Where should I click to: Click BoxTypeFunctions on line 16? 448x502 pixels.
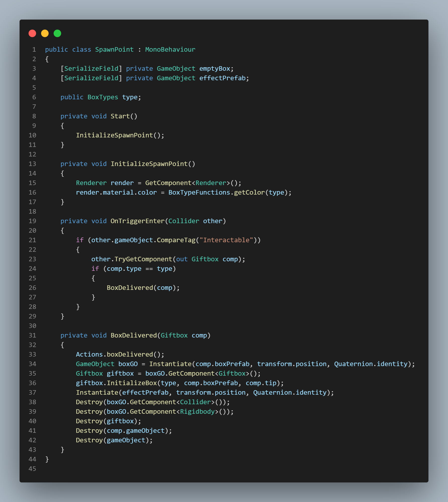click(199, 192)
